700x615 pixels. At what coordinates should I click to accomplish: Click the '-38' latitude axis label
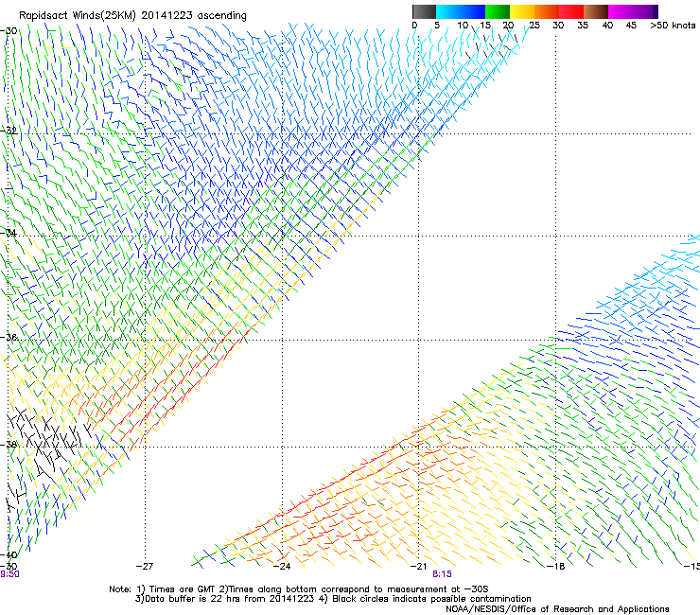tap(9, 445)
